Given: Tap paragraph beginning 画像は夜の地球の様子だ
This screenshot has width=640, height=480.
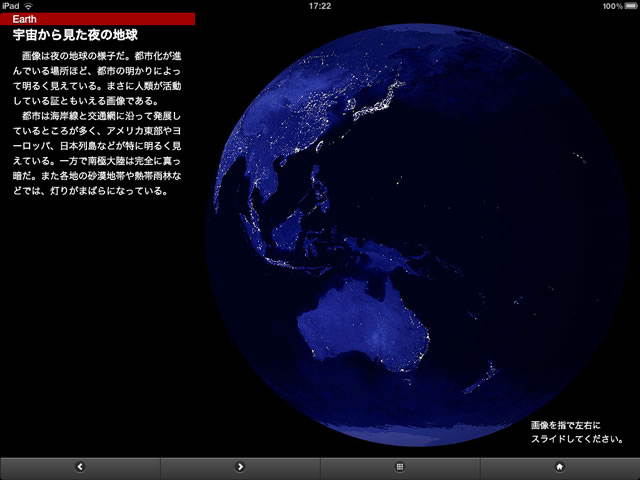Looking at the screenshot, I should click(97, 78).
